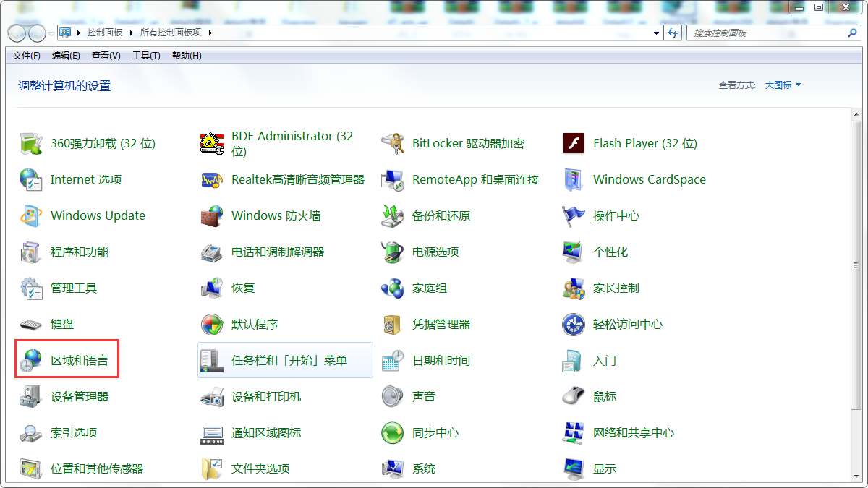Expand the root arrow before 控制面板 breadcrumb
Image resolution: width=868 pixels, height=488 pixels.
tap(78, 33)
